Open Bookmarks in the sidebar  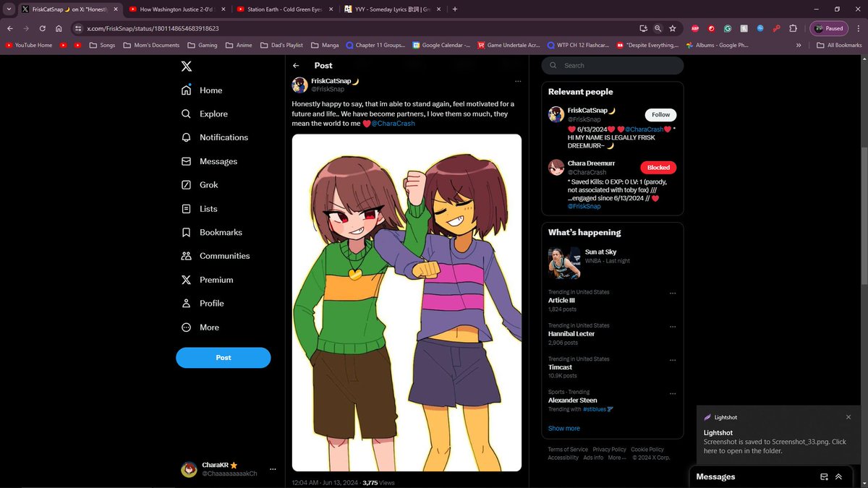(212, 232)
